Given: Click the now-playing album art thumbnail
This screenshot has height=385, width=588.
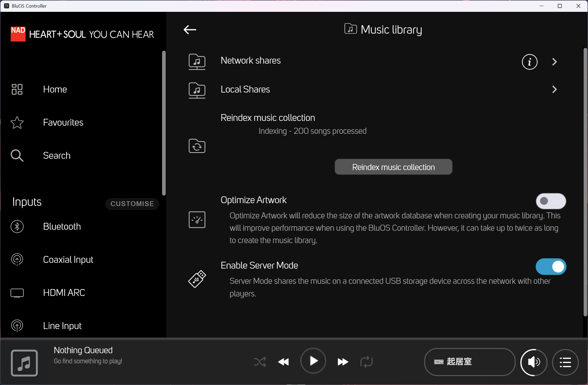Looking at the screenshot, I should point(24,363).
